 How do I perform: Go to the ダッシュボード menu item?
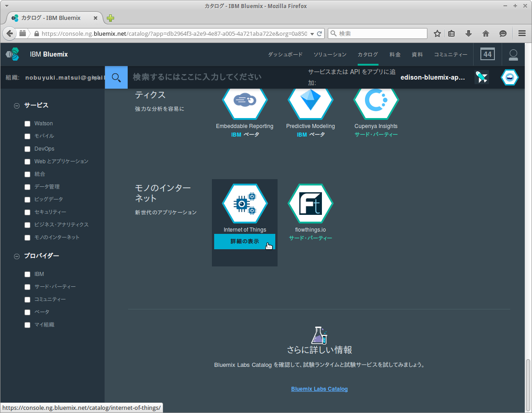(x=285, y=54)
